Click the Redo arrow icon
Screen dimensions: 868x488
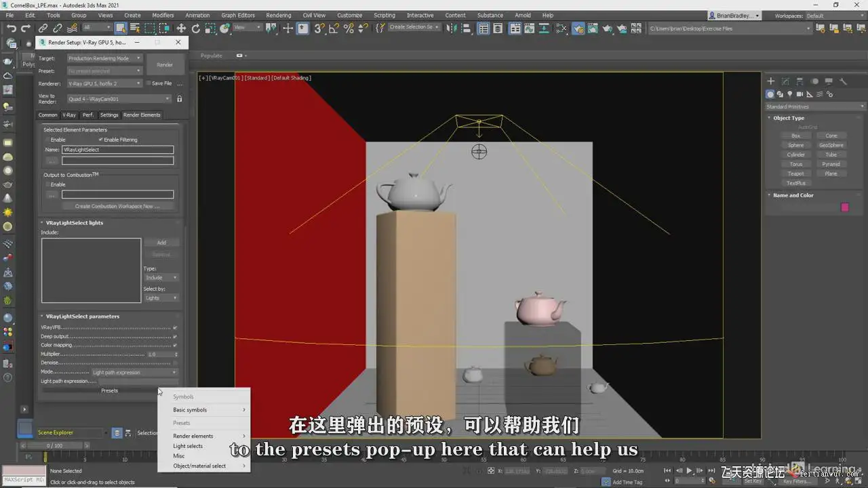26,28
